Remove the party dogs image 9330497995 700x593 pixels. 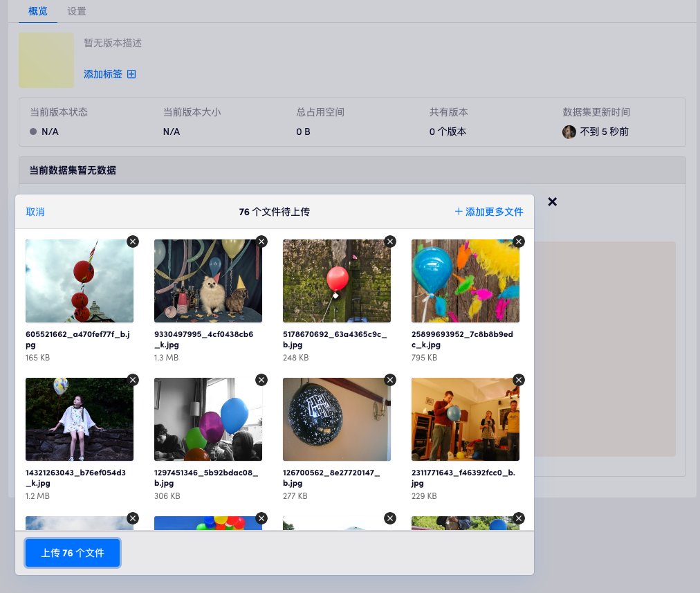(261, 241)
